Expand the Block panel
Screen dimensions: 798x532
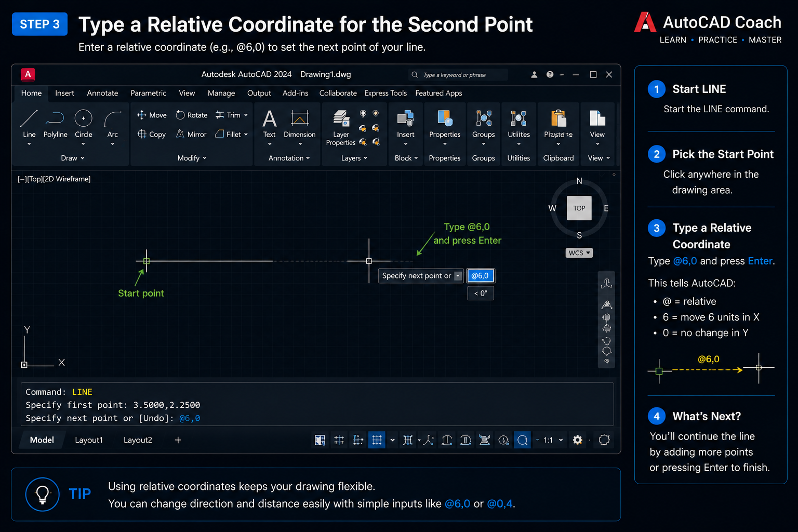[406, 158]
